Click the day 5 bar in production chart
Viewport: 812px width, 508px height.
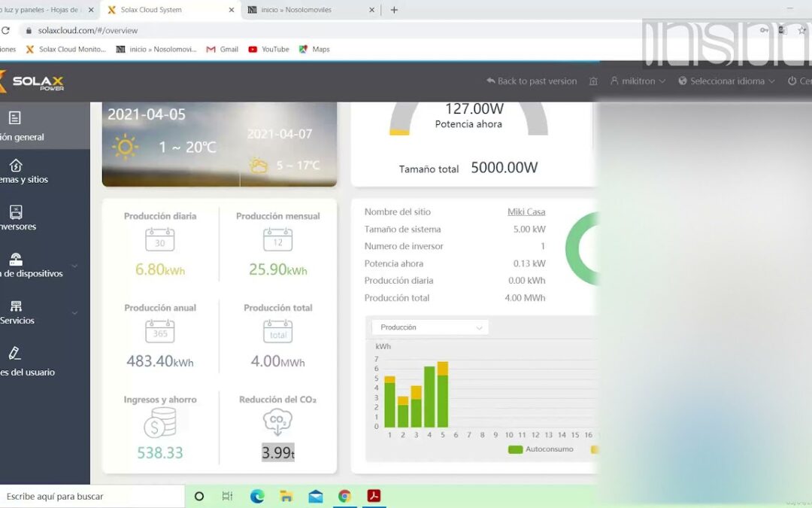(x=443, y=394)
